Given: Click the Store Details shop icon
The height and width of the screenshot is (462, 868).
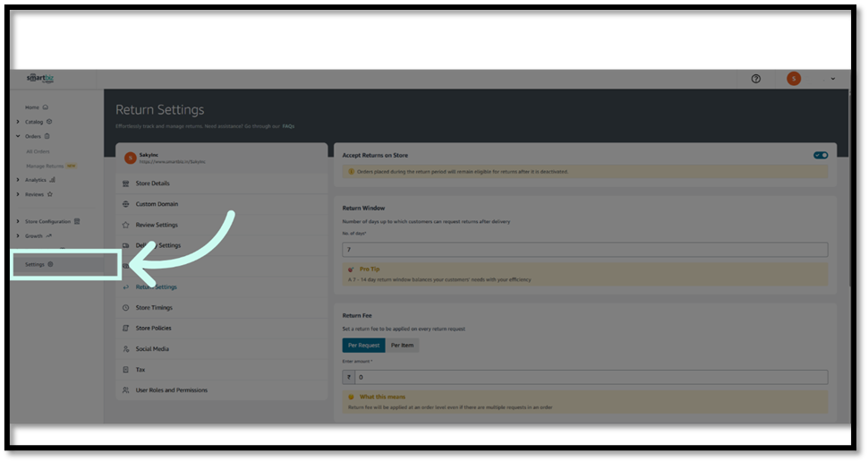Looking at the screenshot, I should click(126, 184).
